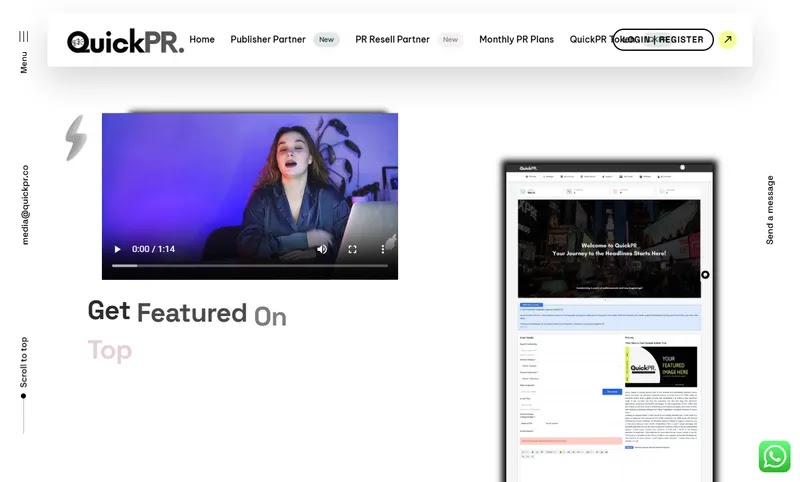
Task: Open the hamburger Menu icon
Action: pos(23,36)
